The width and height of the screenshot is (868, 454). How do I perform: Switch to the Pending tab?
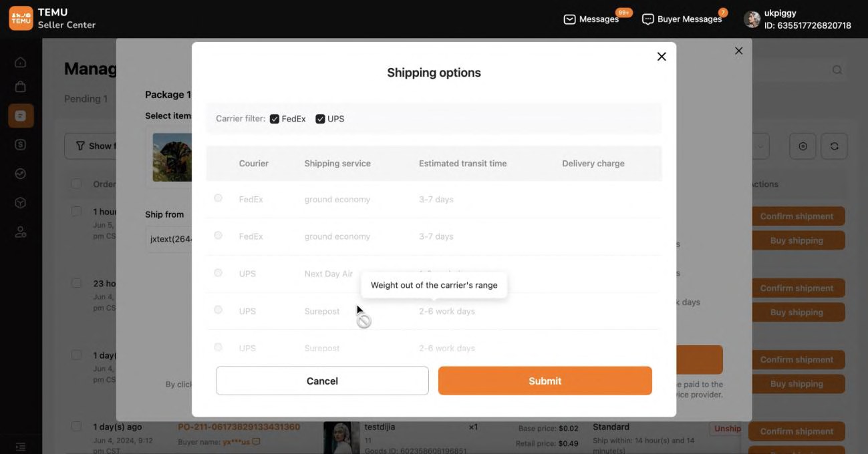tap(86, 98)
